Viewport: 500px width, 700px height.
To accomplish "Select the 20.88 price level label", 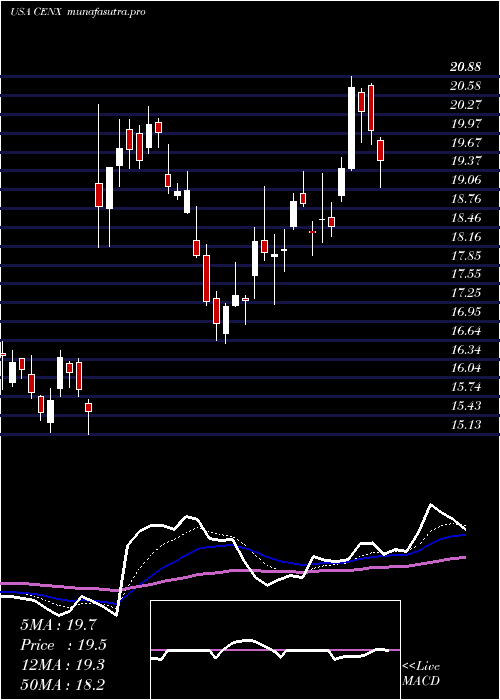I will coord(466,67).
